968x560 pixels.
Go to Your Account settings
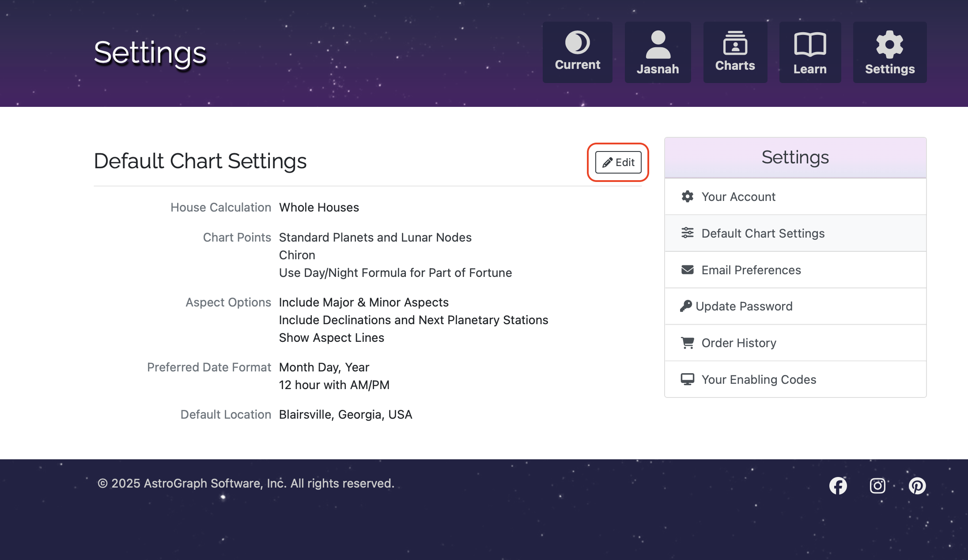pos(738,197)
